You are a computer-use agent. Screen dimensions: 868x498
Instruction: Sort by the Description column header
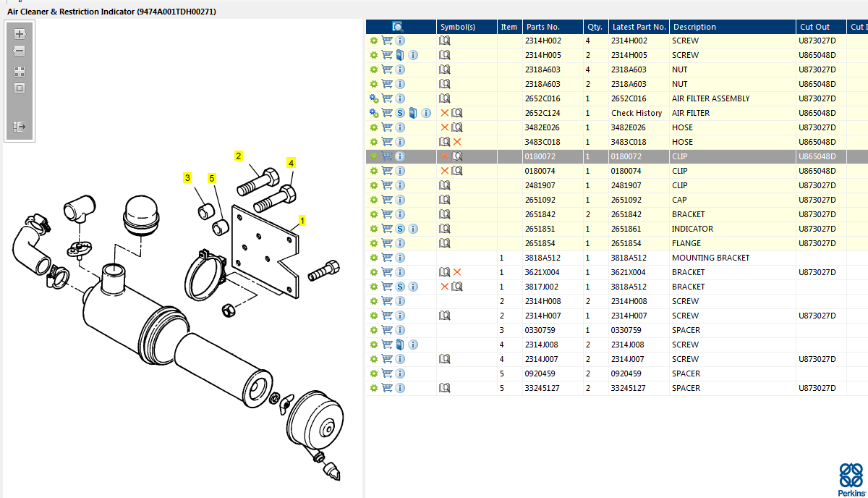point(694,27)
